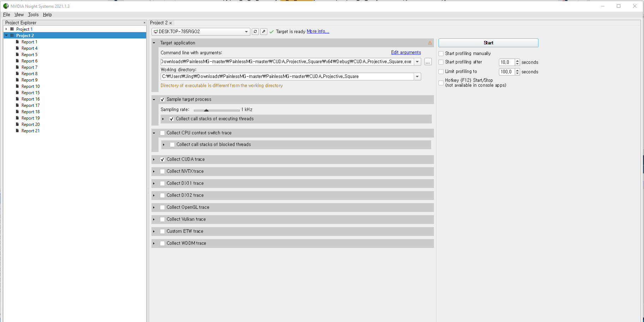Tick the Collect Vulkan trace checkbox
Viewport: 644px width, 322px height.
point(162,219)
